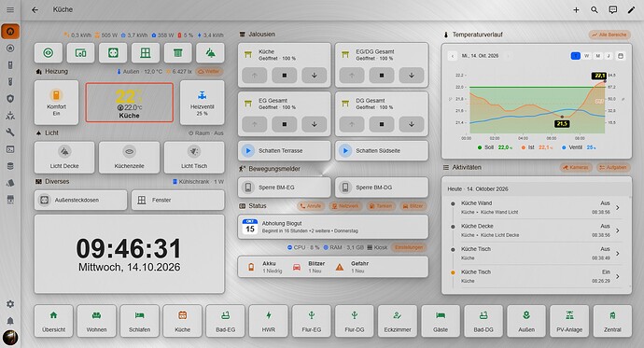Open the hamburger sidebar menu
Image resolution: width=644 pixels, height=348 pixels.
click(10, 10)
